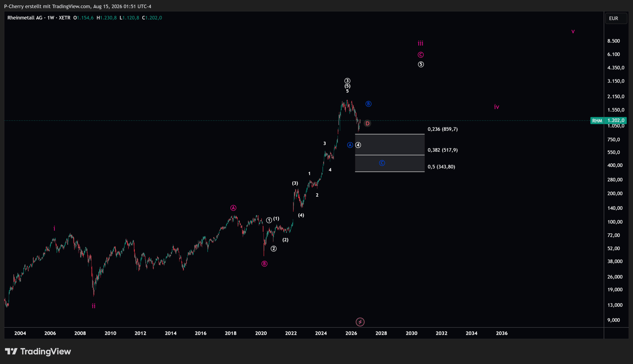
Task: Click the pink circled B wave label
Action: point(264,264)
